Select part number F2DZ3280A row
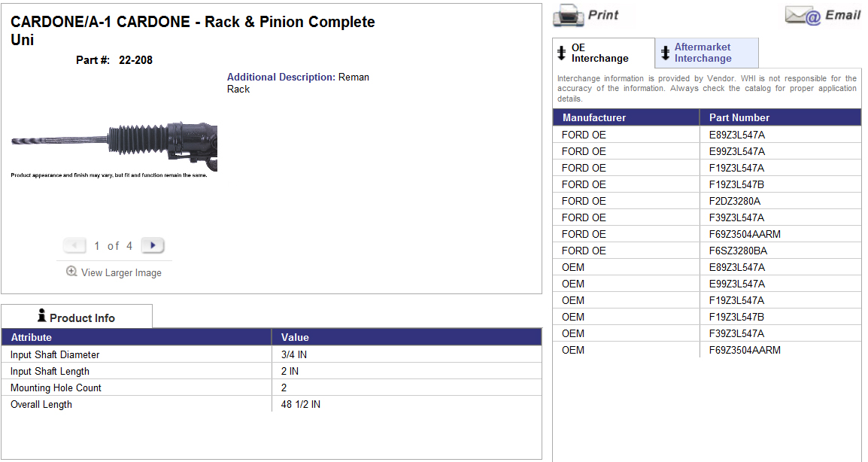This screenshot has height=462, width=868. [x=735, y=201]
